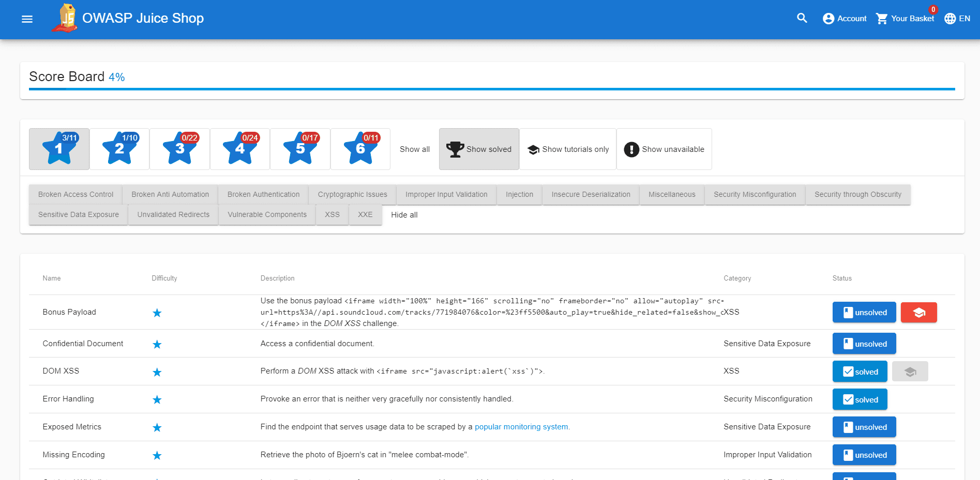Click the 4% score percentage

point(117,78)
